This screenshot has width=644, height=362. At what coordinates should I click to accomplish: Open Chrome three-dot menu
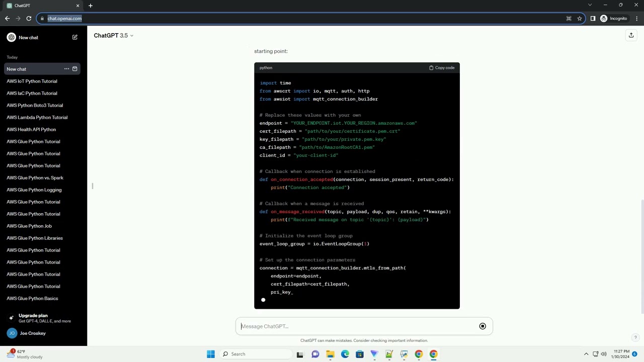(637, 19)
